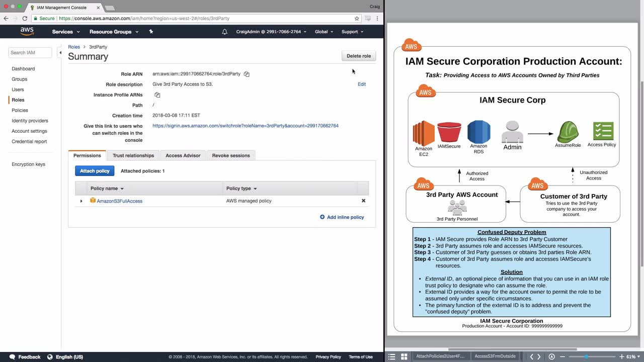Open the AmazonS3FullAccess policy link
The width and height of the screenshot is (644, 362).
pos(120,201)
